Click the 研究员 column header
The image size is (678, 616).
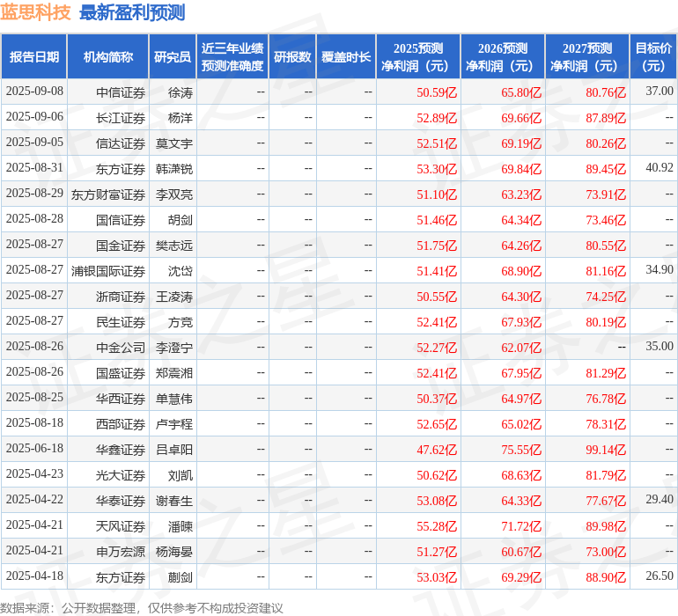pos(173,56)
